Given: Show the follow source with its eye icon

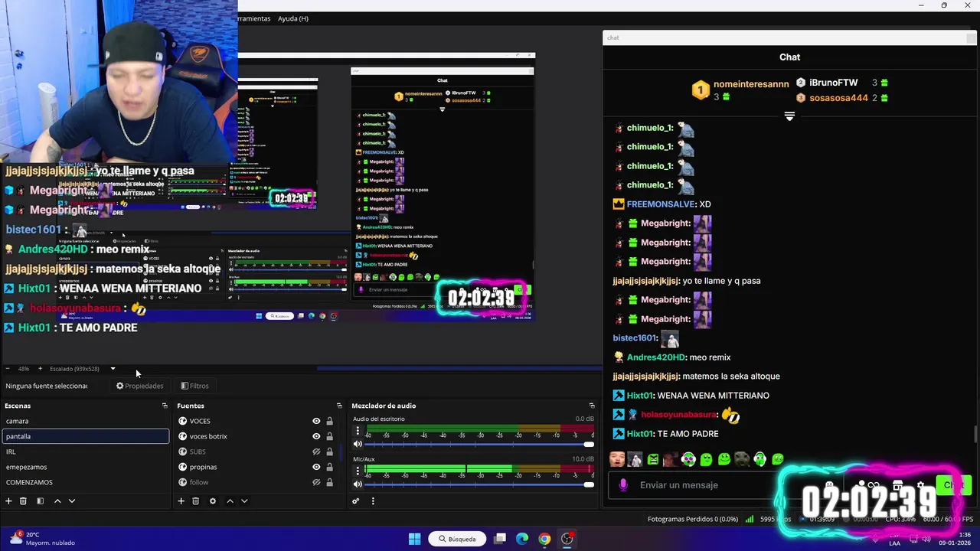Looking at the screenshot, I should tap(316, 482).
